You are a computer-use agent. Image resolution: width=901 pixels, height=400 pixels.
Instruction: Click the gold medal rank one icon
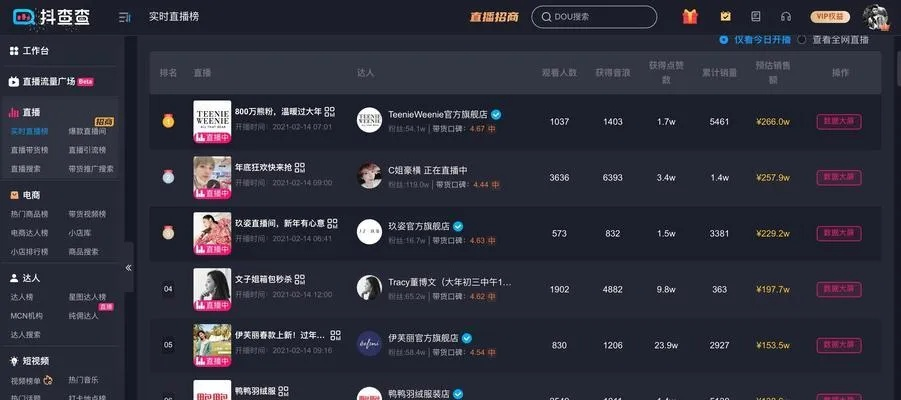(x=168, y=121)
